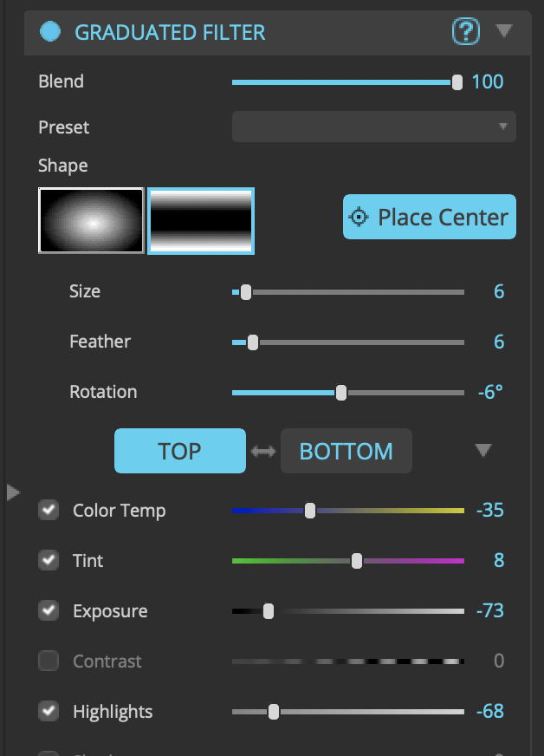Open the dropdown arrow right of BOTTOM
This screenshot has width=544, height=756.
point(483,450)
